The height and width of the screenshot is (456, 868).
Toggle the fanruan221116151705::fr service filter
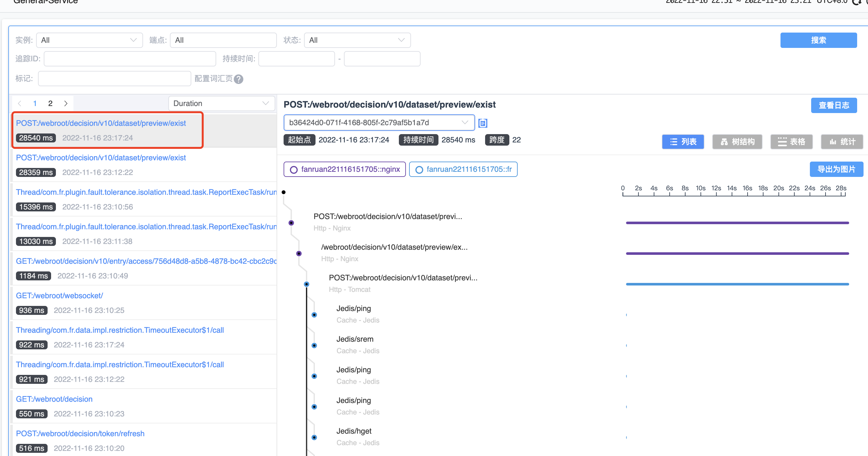tap(463, 169)
